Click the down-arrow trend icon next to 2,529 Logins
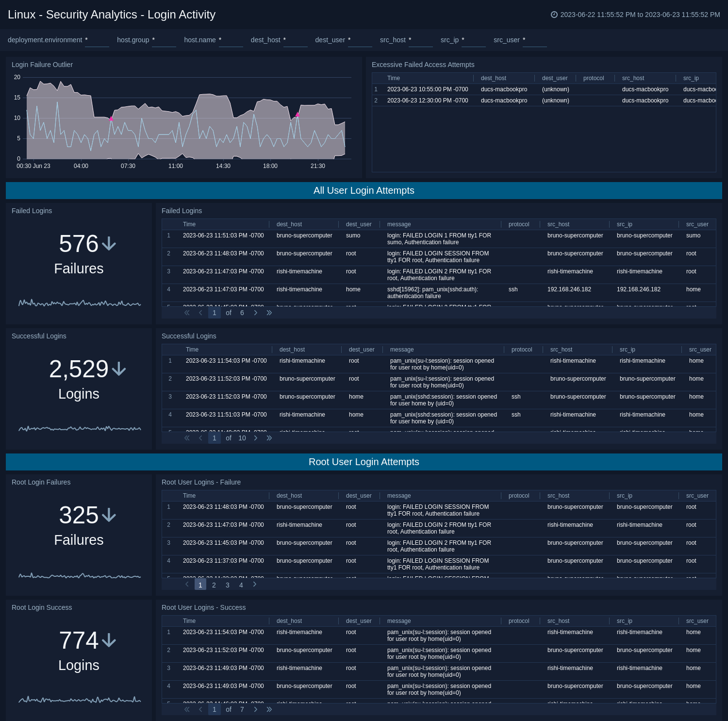Viewport: 728px width, 721px height. [x=119, y=369]
